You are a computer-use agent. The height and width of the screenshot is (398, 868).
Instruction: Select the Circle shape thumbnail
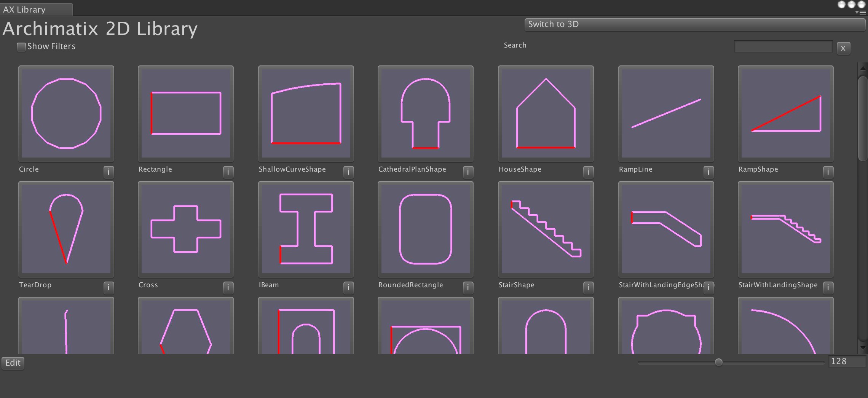tap(66, 113)
